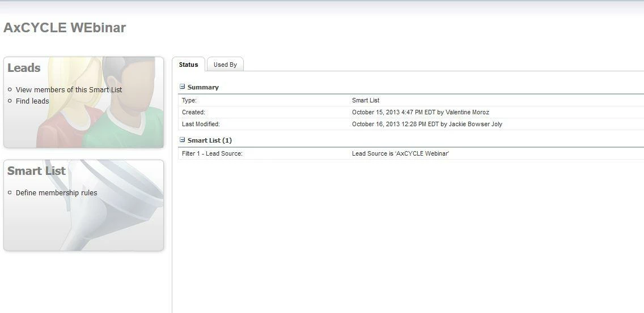Select the Filter 1 - Lead Source label
Screen dimensions: 644x313
213,153
